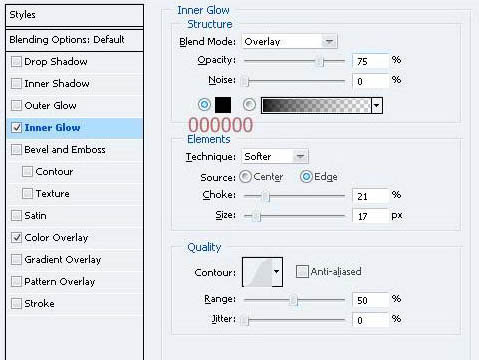
Task: Click the Size slider handle
Action: 256,217
